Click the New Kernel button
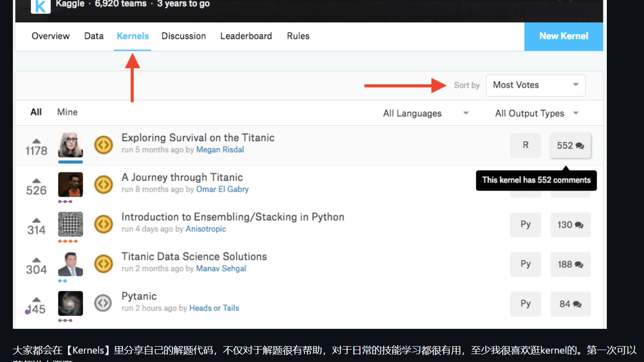 tap(564, 36)
